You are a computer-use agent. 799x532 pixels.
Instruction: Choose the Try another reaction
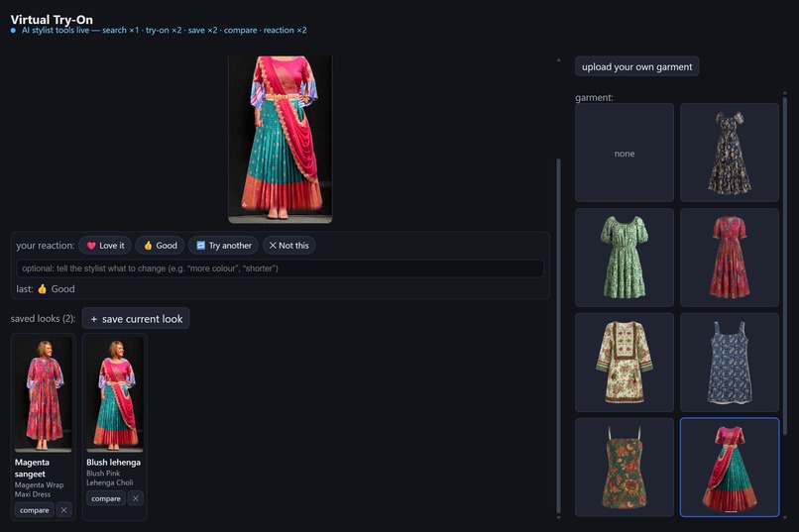[223, 246]
